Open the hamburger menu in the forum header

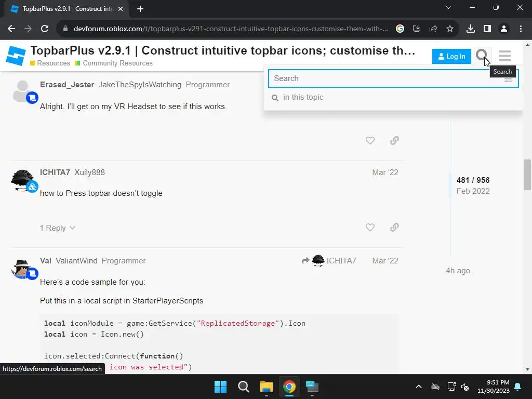[x=504, y=56]
